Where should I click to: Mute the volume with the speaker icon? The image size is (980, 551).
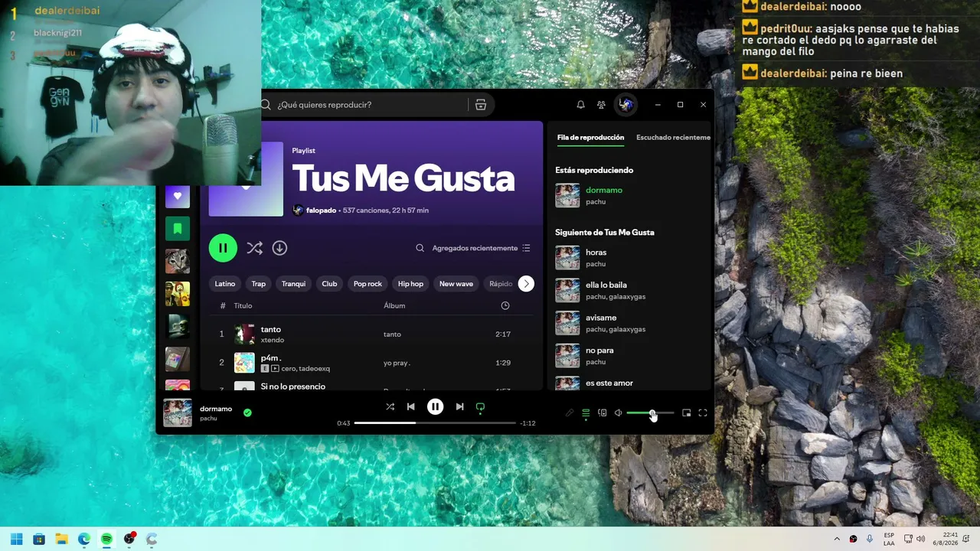click(x=619, y=413)
